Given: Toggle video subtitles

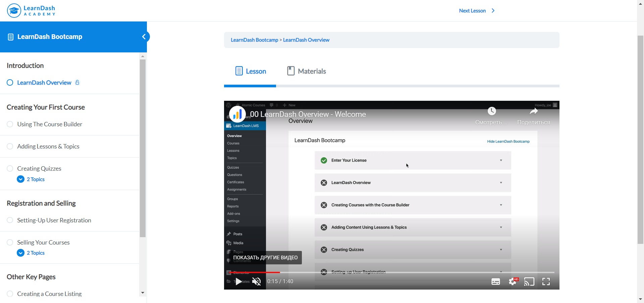Looking at the screenshot, I should (496, 282).
